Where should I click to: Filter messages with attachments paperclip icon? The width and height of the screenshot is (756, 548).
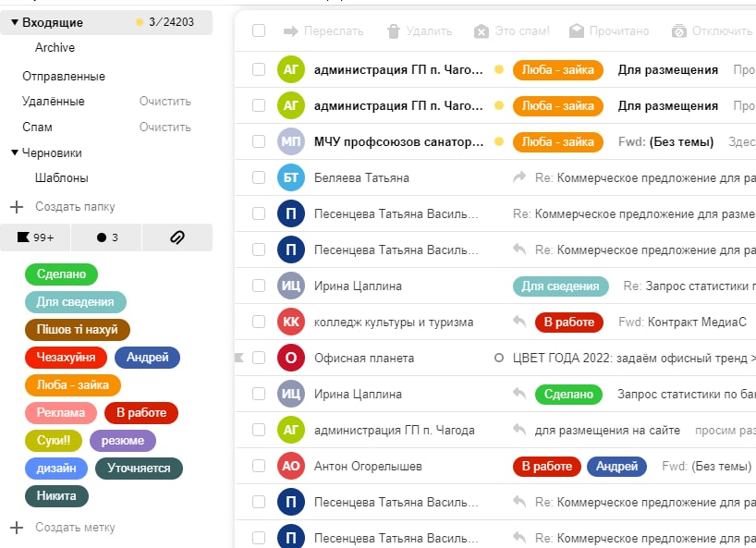[x=177, y=237]
